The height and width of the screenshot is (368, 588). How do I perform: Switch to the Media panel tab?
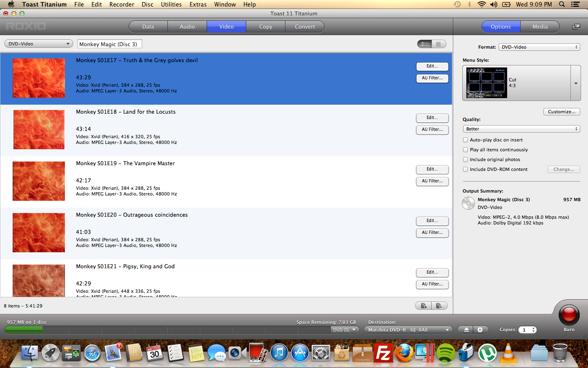(540, 27)
